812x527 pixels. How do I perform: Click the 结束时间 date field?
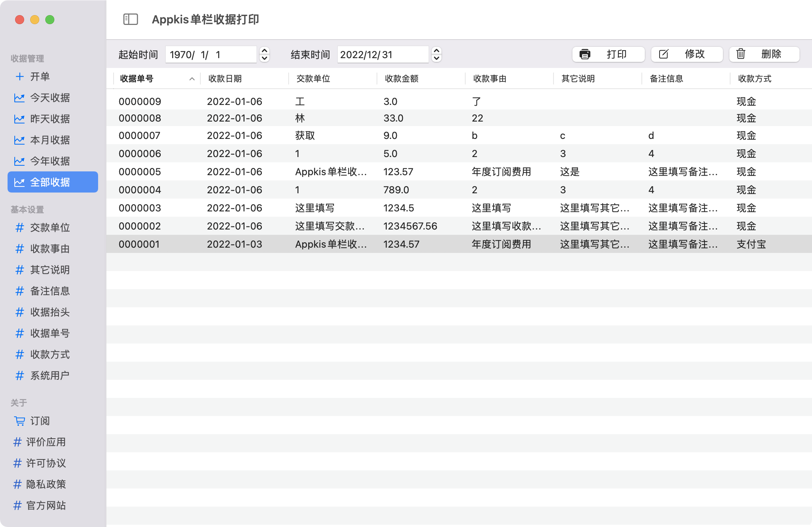pyautogui.click(x=383, y=55)
